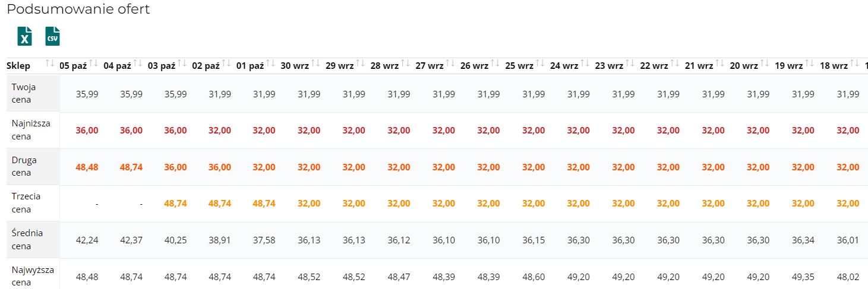The height and width of the screenshot is (289, 868).
Task: Select the Druga cena row label
Action: [24, 167]
